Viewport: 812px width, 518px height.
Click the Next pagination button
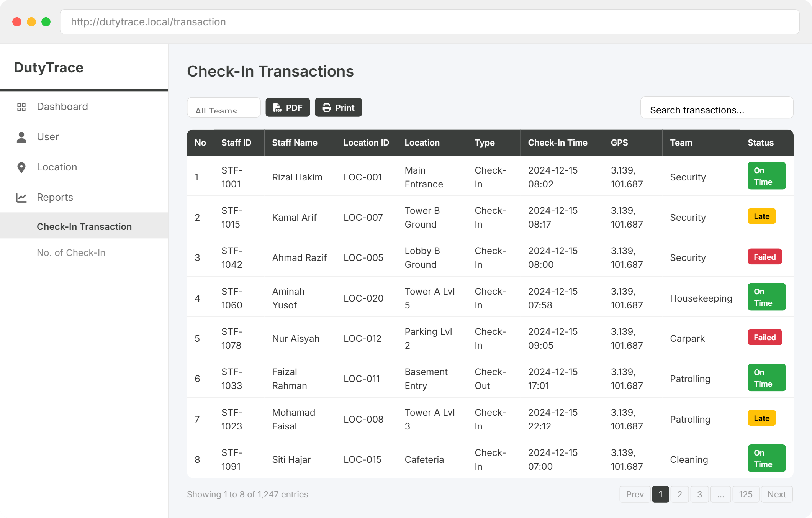pyautogui.click(x=776, y=494)
